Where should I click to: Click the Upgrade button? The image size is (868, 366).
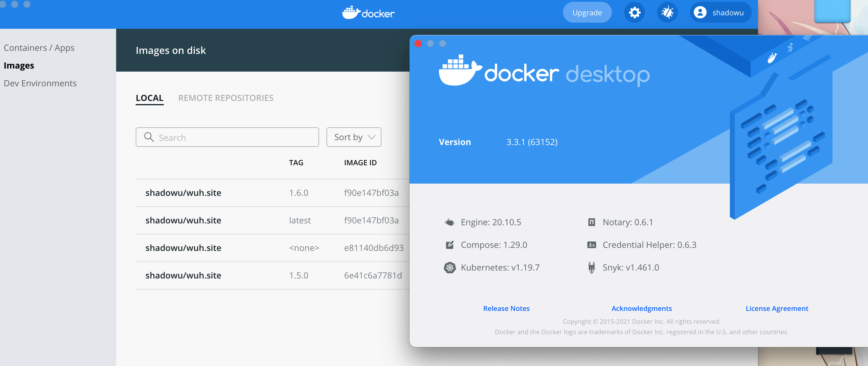coord(587,13)
